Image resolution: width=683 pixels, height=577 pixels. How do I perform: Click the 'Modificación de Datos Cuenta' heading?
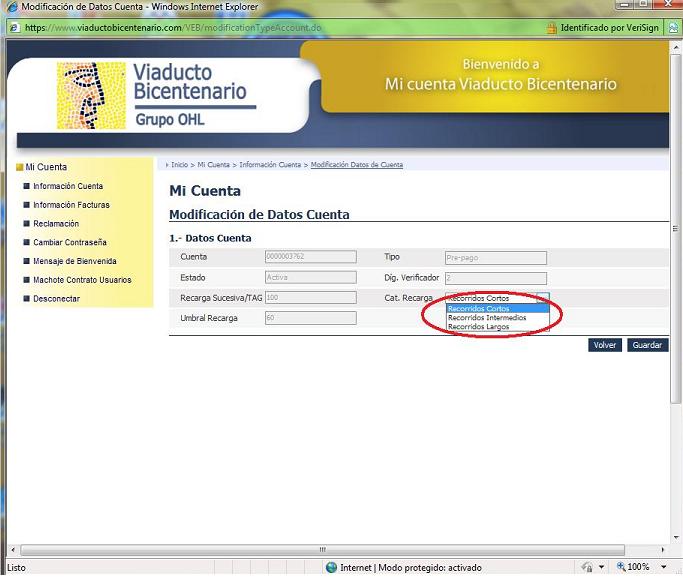[x=259, y=214]
